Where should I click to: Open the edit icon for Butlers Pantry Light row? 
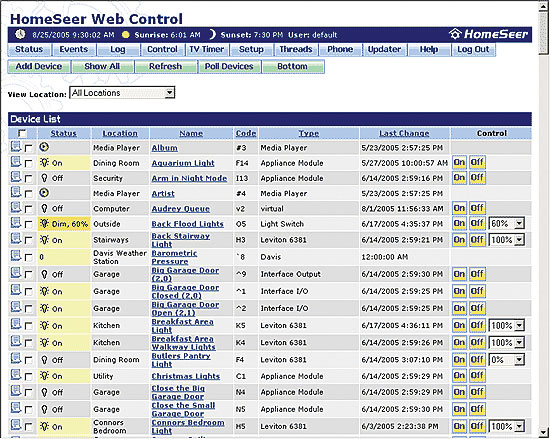coord(15,358)
